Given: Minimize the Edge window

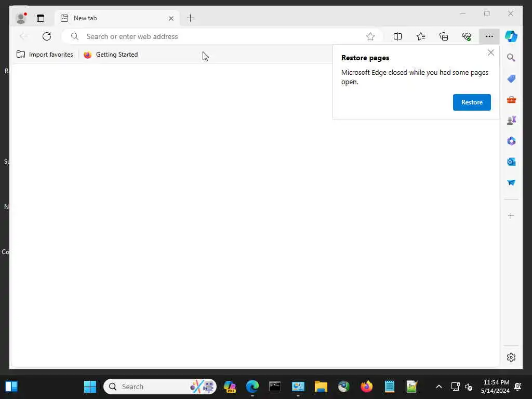Looking at the screenshot, I should coord(463,14).
